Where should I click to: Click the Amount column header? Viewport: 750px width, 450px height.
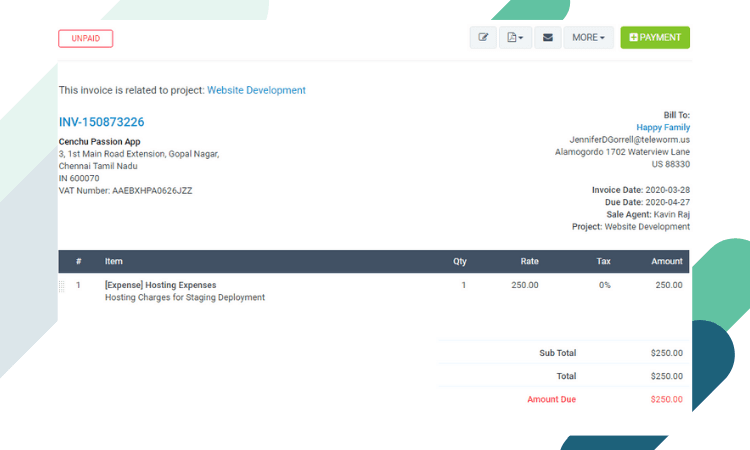[667, 261]
